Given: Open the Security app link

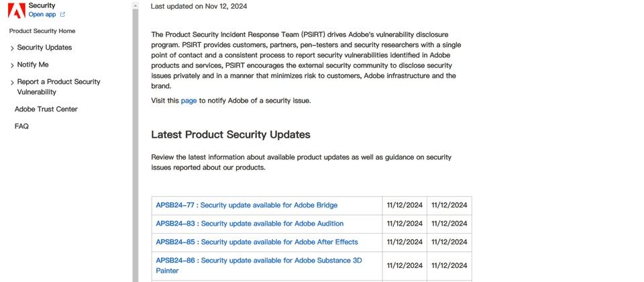Looking at the screenshot, I should 42,14.
